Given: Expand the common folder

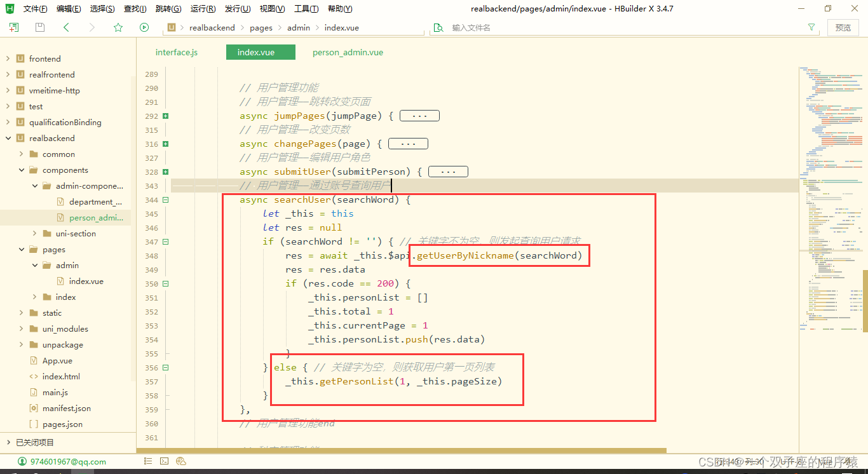Looking at the screenshot, I should click(x=21, y=154).
